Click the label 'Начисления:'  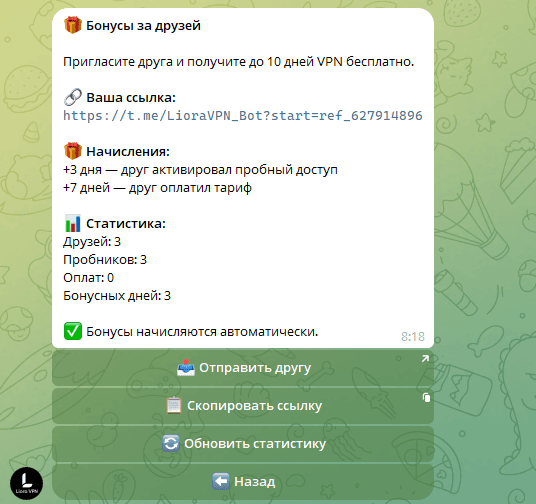pyautogui.click(x=128, y=151)
